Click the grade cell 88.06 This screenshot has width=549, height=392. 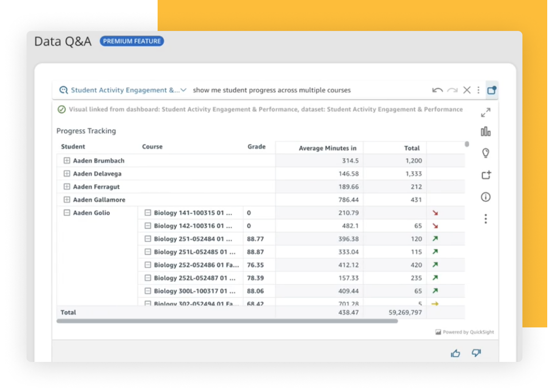click(x=255, y=291)
